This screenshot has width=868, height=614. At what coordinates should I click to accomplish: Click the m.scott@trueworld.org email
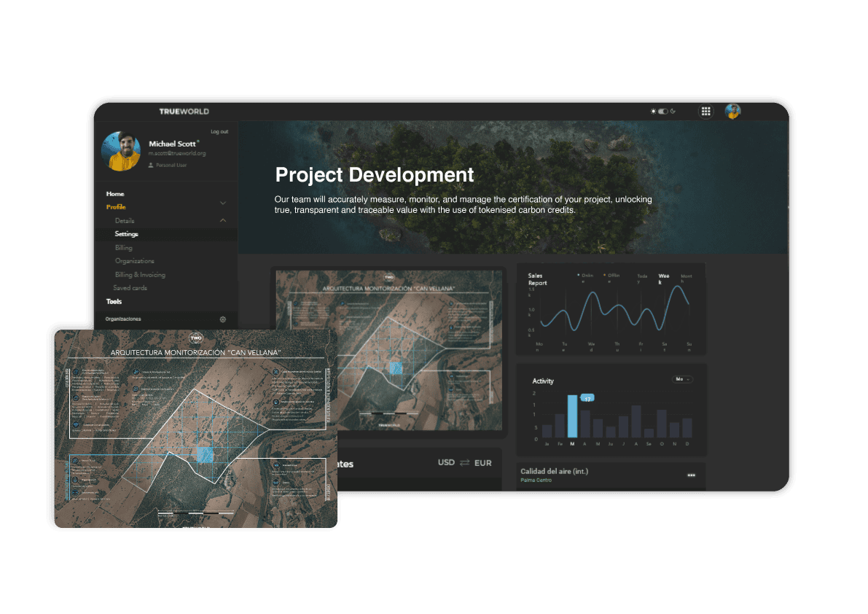tap(177, 153)
